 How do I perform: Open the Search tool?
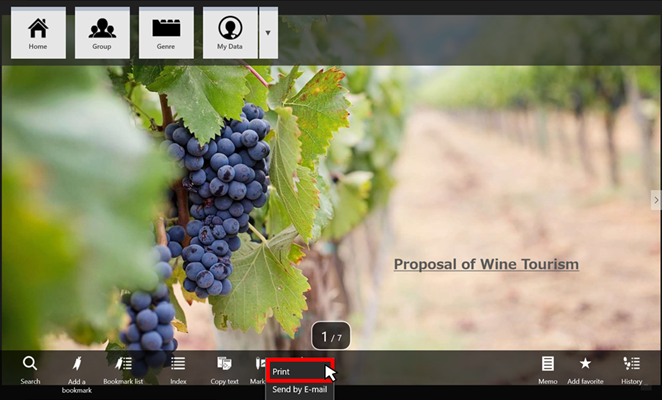tap(30, 370)
